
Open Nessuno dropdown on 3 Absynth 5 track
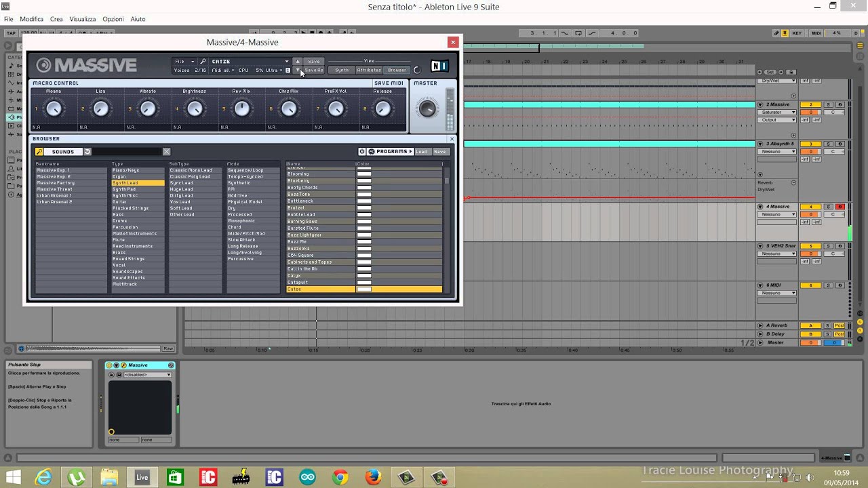pyautogui.click(x=777, y=152)
